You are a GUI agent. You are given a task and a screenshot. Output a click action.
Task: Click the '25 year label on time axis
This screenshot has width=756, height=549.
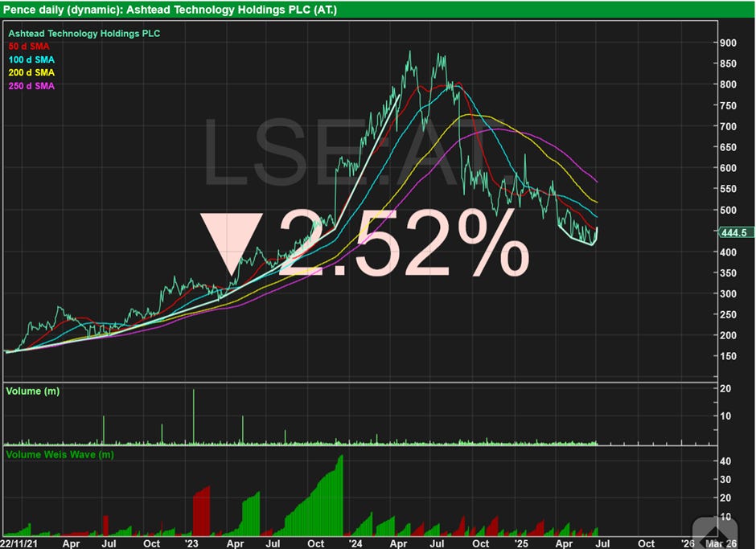click(521, 543)
